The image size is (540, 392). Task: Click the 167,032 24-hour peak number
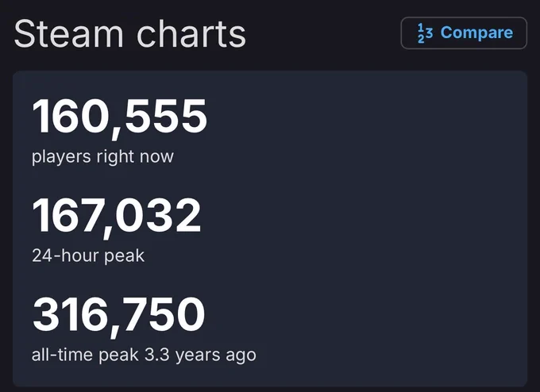[117, 217]
